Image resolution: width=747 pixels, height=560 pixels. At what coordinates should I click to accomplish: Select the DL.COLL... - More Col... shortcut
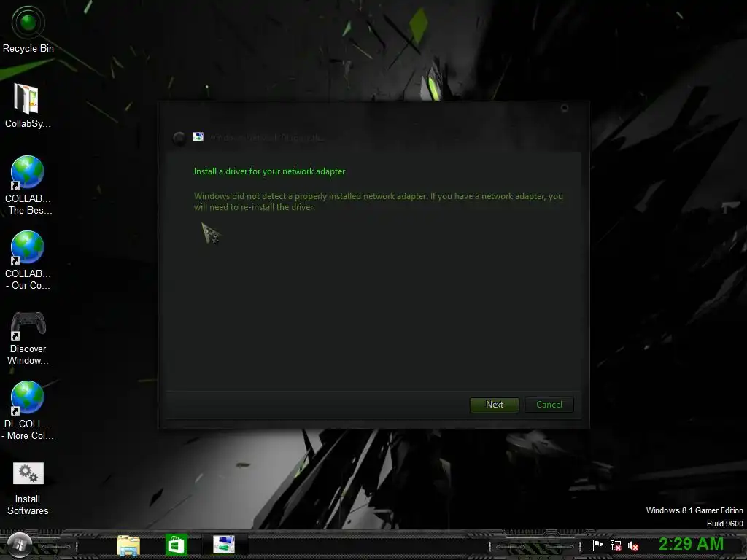(27, 411)
